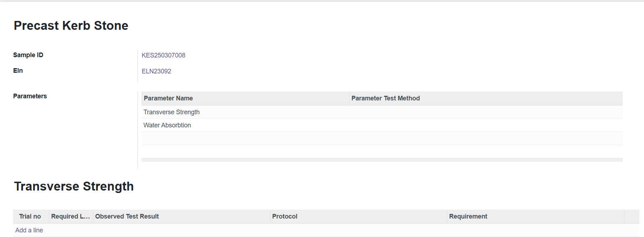The width and height of the screenshot is (644, 237).
Task: Click the Parameters field label
Action: pyautogui.click(x=30, y=96)
